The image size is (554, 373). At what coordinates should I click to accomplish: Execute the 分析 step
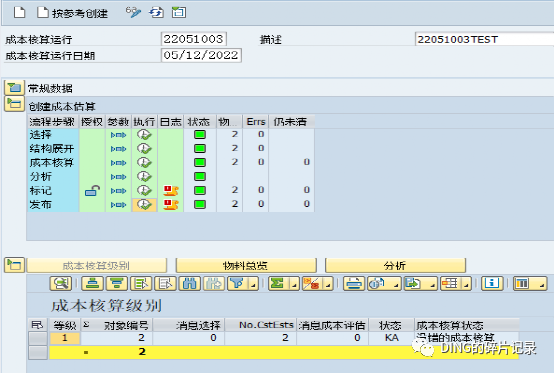[x=145, y=177]
